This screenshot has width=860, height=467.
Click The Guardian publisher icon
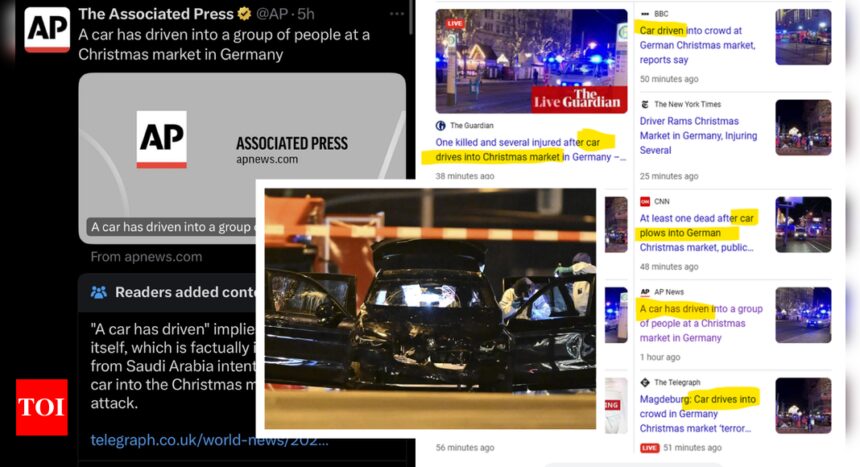[x=440, y=126]
